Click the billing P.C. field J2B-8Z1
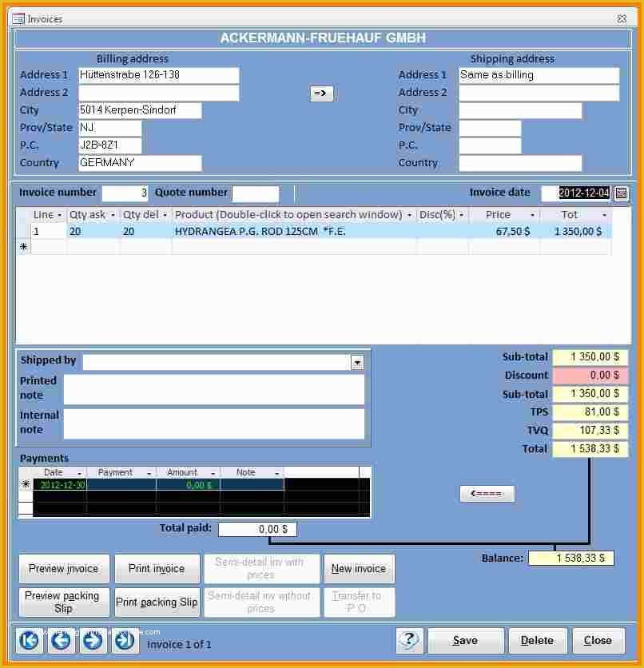Viewport: 644px width, 668px height. (110, 145)
